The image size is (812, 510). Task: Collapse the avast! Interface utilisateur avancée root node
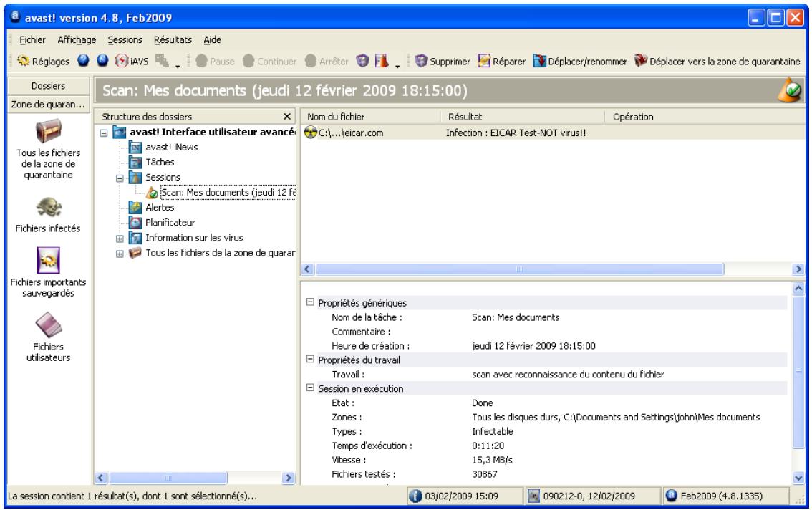[x=104, y=133]
